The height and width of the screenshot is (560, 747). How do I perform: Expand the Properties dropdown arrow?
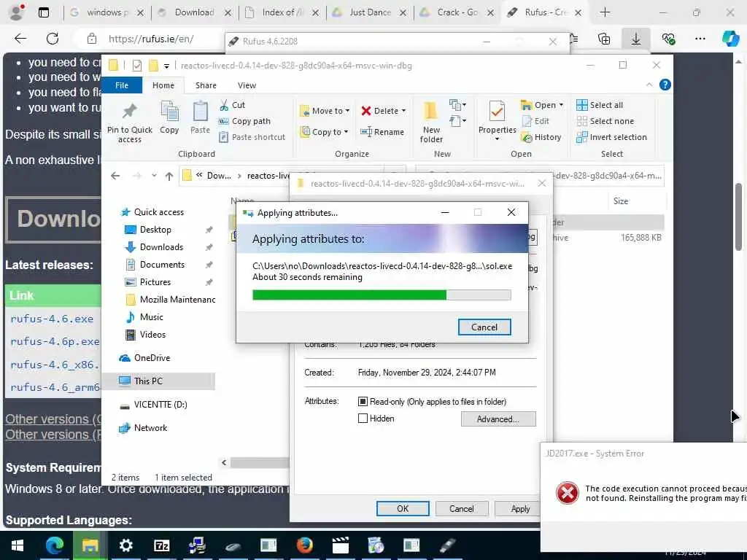497,139
